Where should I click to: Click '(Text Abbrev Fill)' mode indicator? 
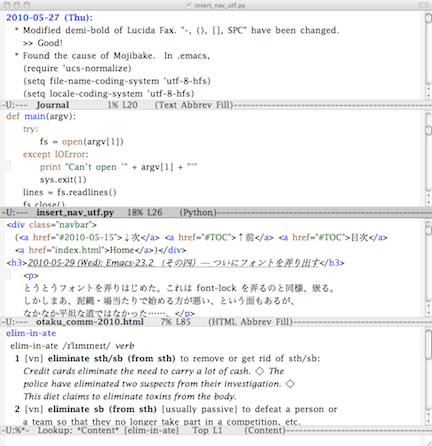point(194,105)
